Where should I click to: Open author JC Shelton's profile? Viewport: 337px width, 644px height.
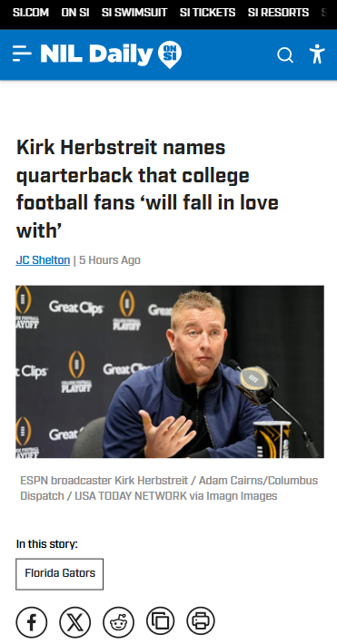click(x=43, y=260)
